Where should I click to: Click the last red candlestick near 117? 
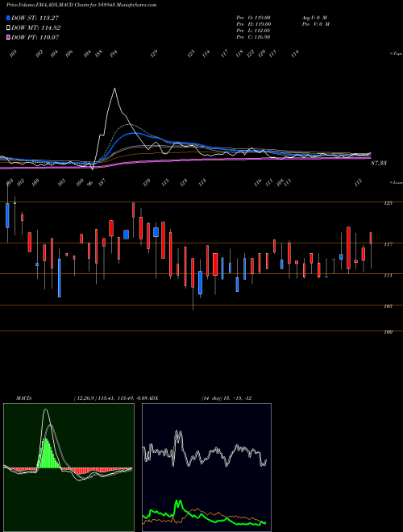371,238
